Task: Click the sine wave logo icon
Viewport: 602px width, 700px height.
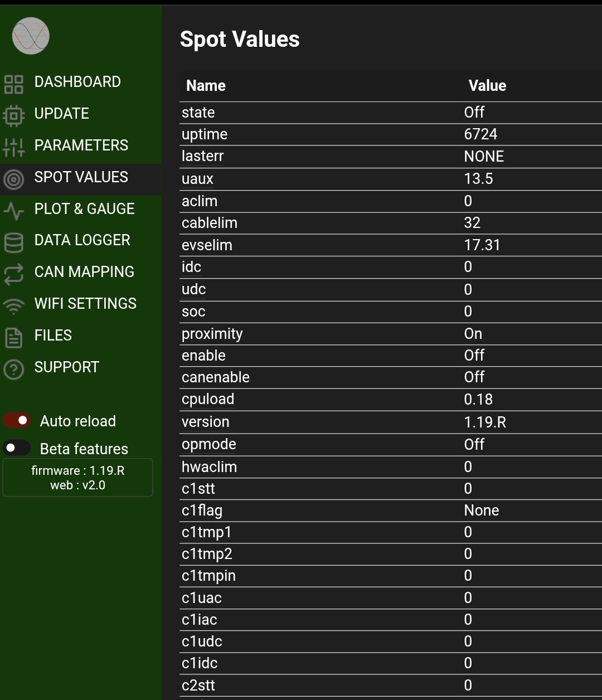Action: pyautogui.click(x=31, y=36)
